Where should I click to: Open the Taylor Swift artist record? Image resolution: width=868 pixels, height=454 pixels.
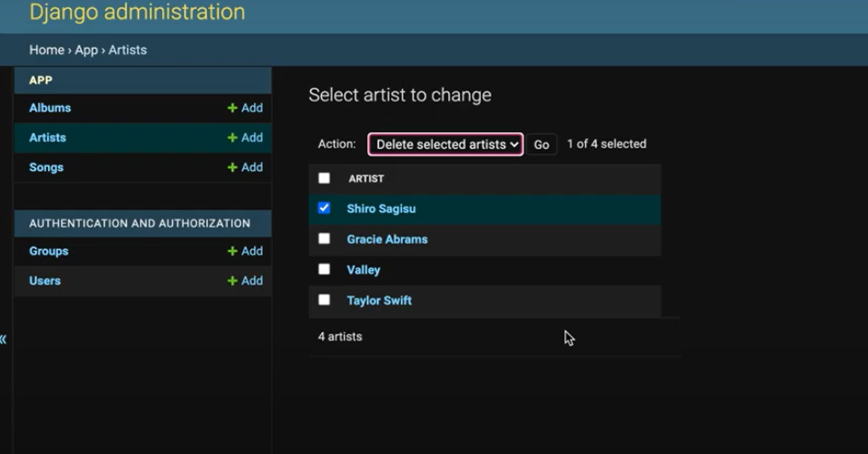pyautogui.click(x=379, y=300)
